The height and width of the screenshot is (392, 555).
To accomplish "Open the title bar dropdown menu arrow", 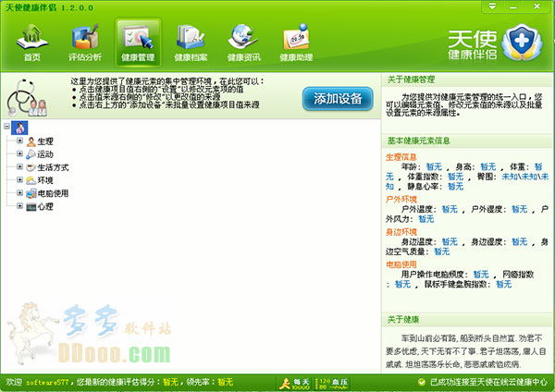I will point(492,6).
